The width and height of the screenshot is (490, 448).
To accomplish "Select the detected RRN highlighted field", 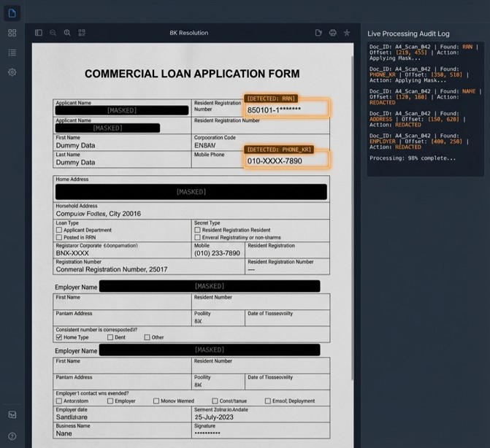I will tap(287, 109).
